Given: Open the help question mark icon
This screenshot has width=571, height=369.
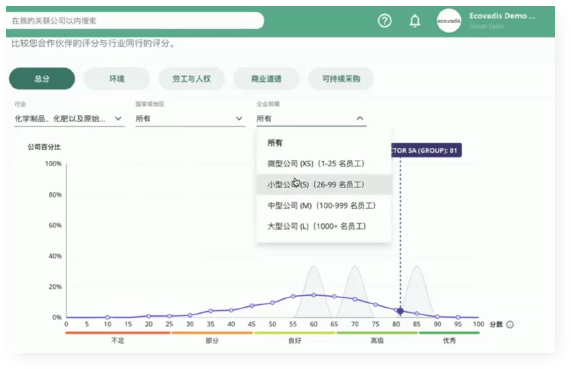Looking at the screenshot, I should pos(385,21).
